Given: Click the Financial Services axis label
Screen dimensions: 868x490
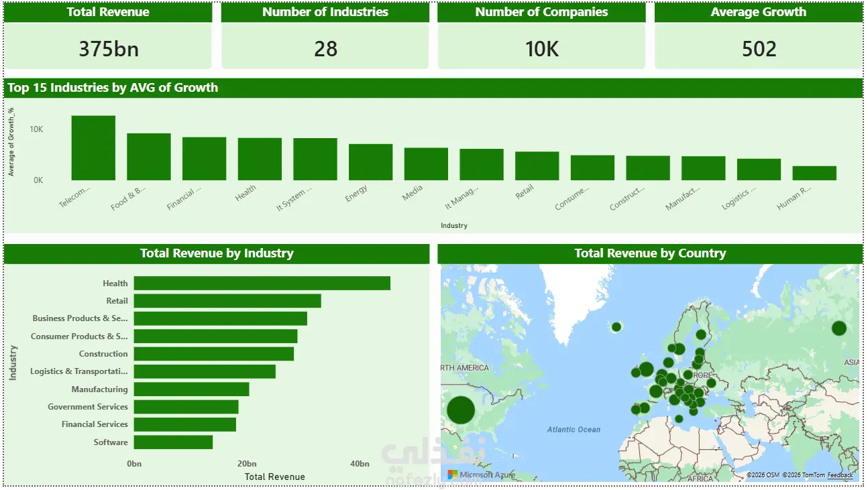Looking at the screenshot, I should coord(95,424).
